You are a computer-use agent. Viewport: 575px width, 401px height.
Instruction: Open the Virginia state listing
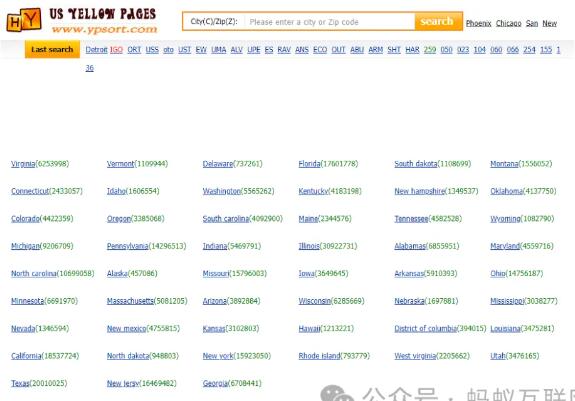point(23,164)
